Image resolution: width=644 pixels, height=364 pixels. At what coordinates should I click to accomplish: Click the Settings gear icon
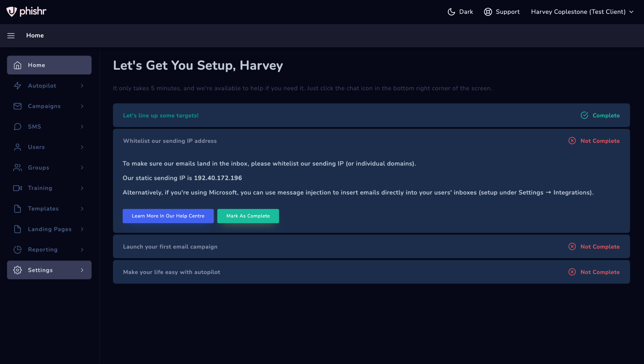pos(17,270)
